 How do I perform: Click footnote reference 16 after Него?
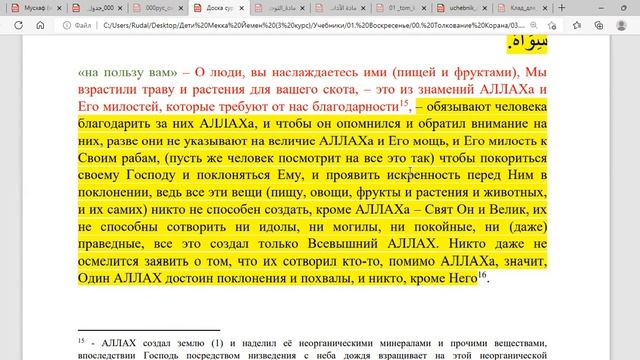coord(482,274)
